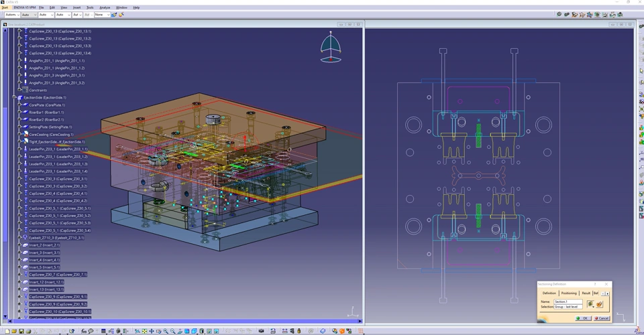This screenshot has height=335, width=644.
Task: Click the Zoom In magnifier icon
Action: (166, 331)
